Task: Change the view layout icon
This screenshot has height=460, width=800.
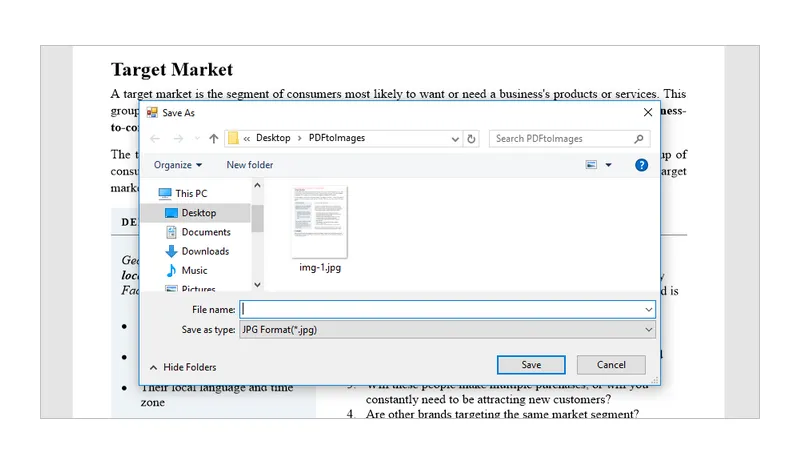Action: [x=591, y=165]
